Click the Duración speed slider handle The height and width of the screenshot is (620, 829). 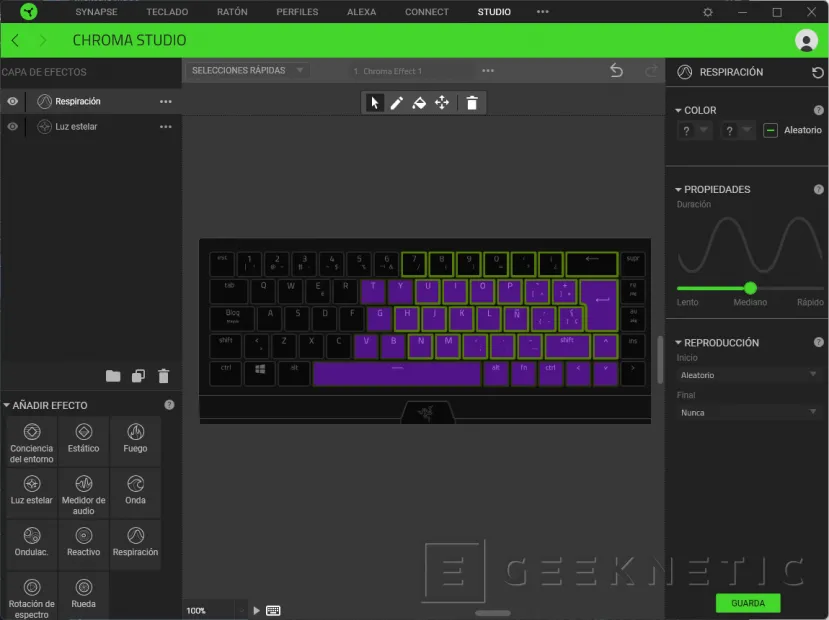(x=750, y=288)
